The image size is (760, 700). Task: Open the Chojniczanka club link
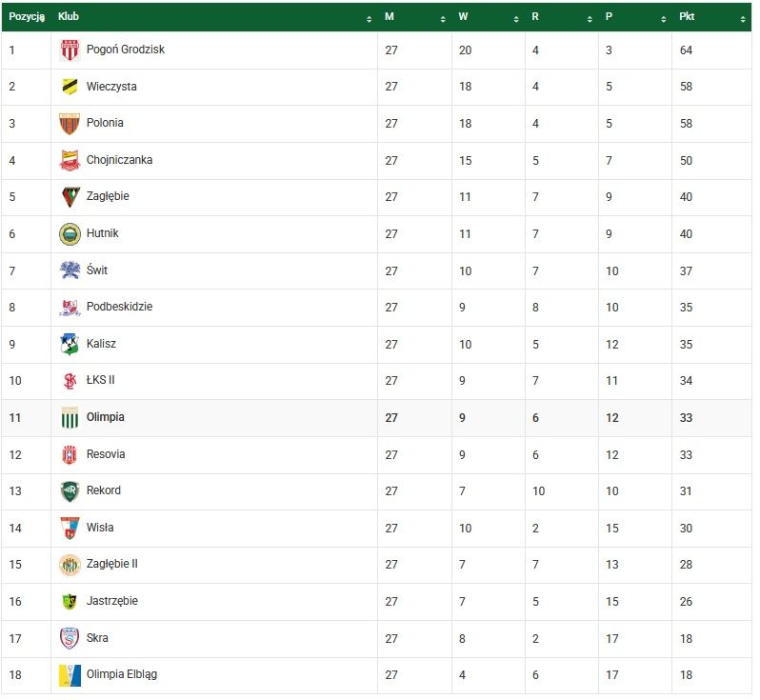click(119, 160)
